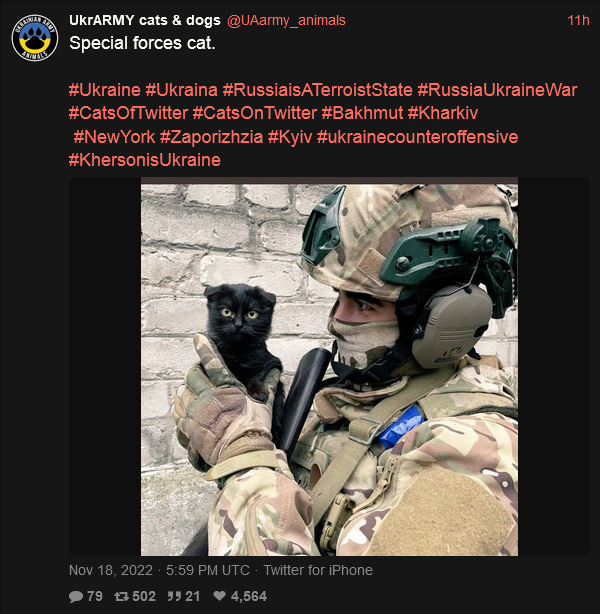Follow the #RussiaisATerroristState hashtag
Image resolution: width=600 pixels, height=614 pixels.
coord(318,90)
